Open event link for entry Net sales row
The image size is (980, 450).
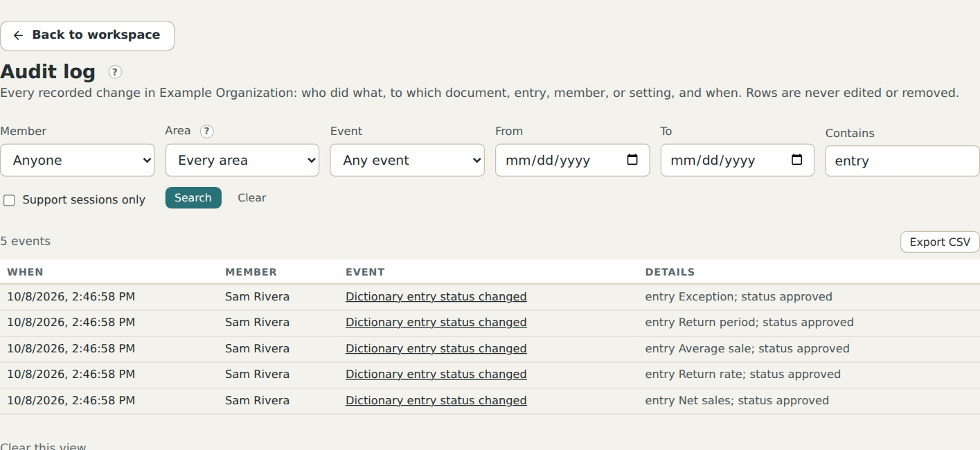coord(436,401)
